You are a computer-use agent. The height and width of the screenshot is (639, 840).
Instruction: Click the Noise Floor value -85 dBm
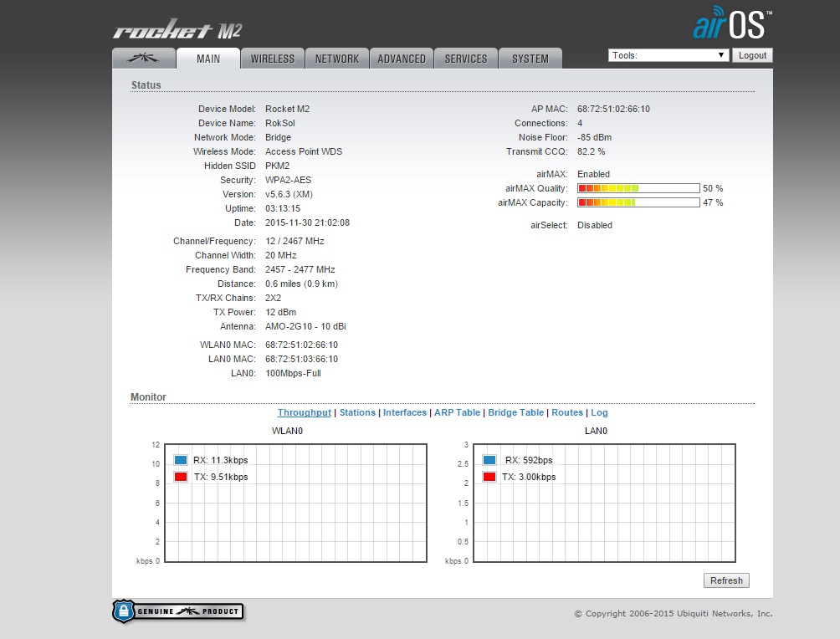(x=594, y=138)
